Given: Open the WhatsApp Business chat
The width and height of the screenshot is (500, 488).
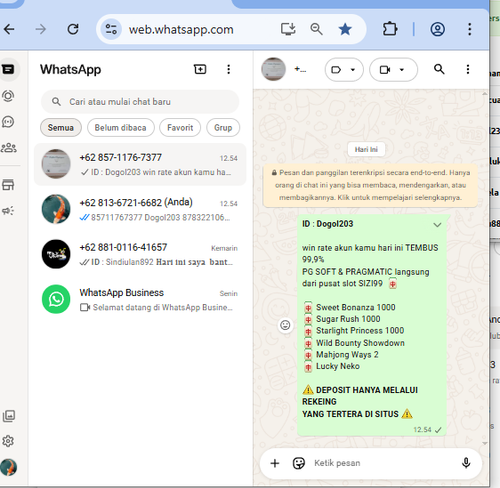Looking at the screenshot, I should (x=140, y=299).
